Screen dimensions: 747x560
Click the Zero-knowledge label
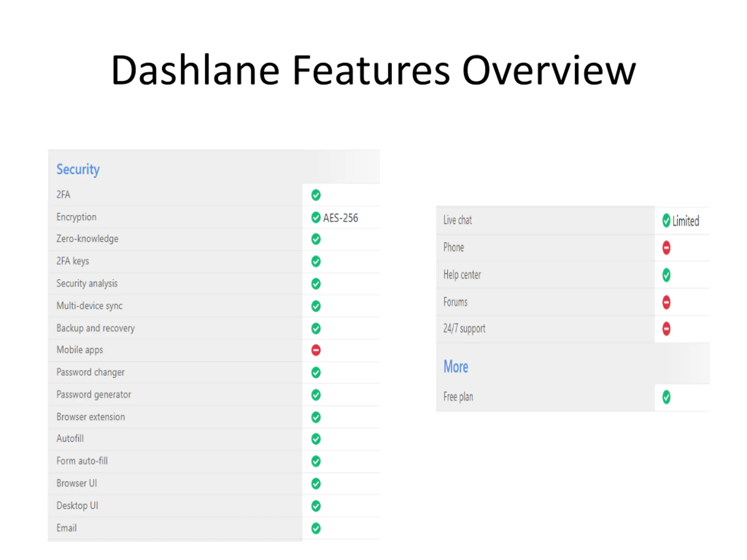click(x=87, y=239)
